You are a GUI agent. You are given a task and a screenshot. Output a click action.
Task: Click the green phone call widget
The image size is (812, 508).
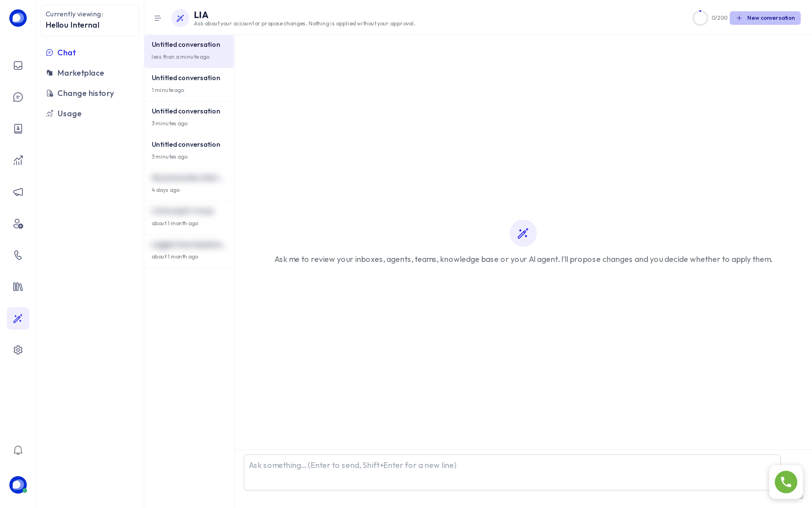(786, 482)
